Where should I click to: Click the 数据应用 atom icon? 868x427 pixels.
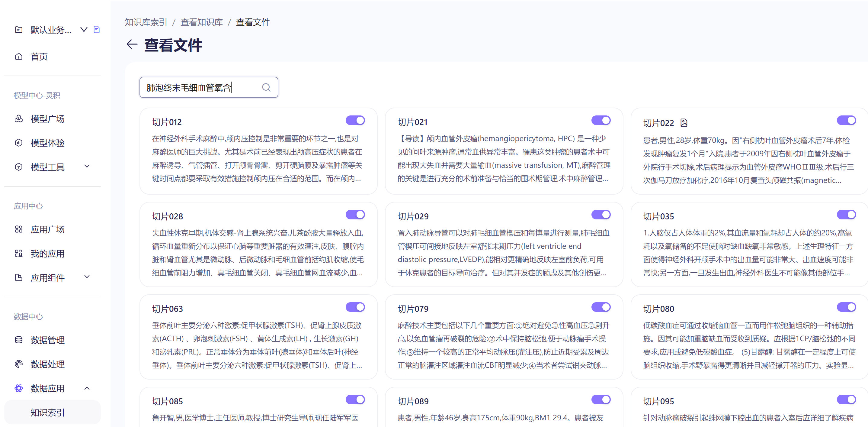point(19,388)
